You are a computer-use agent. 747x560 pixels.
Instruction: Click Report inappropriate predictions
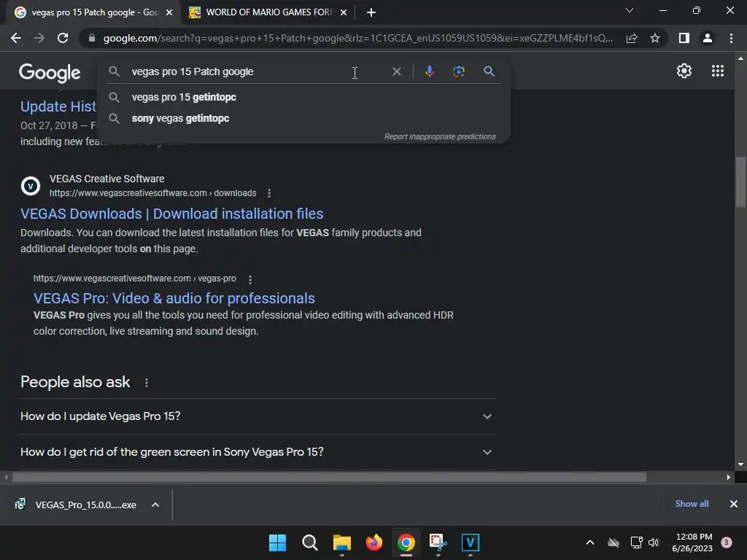click(x=440, y=136)
